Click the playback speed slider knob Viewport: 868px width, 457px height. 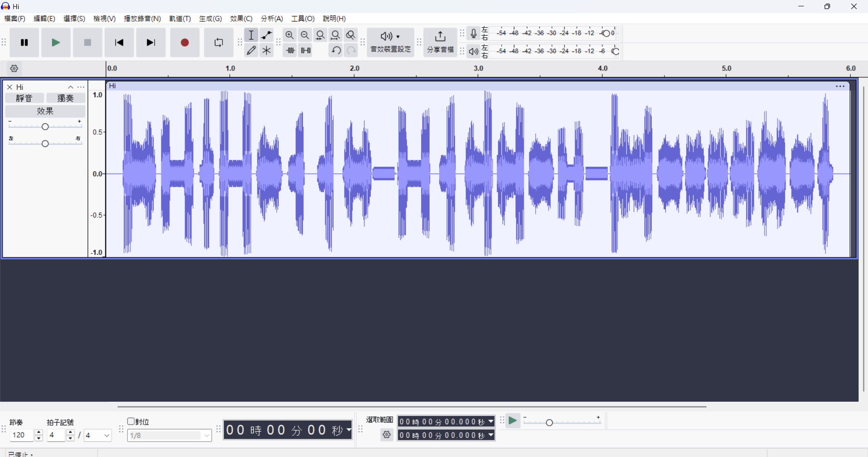pos(550,422)
